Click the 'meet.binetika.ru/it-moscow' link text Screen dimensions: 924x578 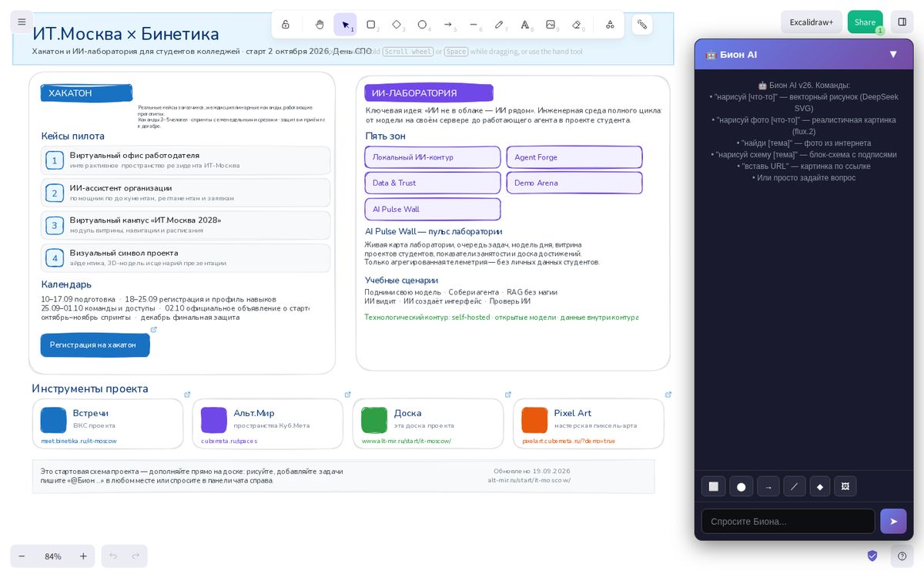(79, 441)
